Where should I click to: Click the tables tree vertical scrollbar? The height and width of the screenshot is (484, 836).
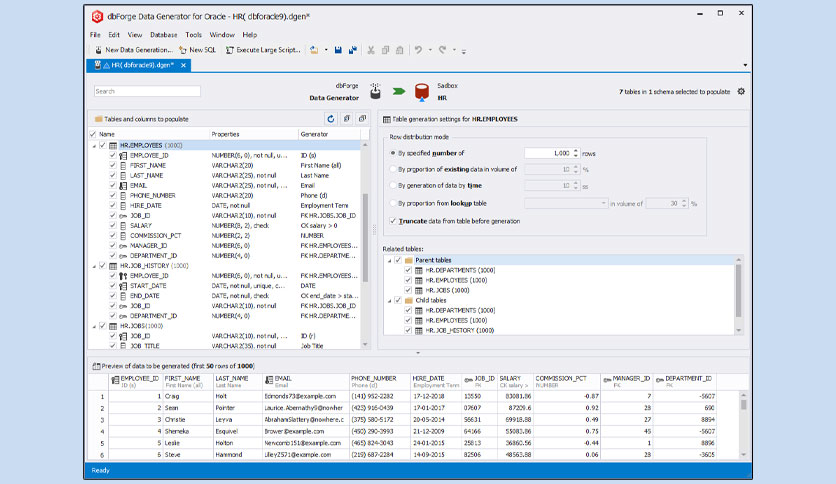(365, 237)
